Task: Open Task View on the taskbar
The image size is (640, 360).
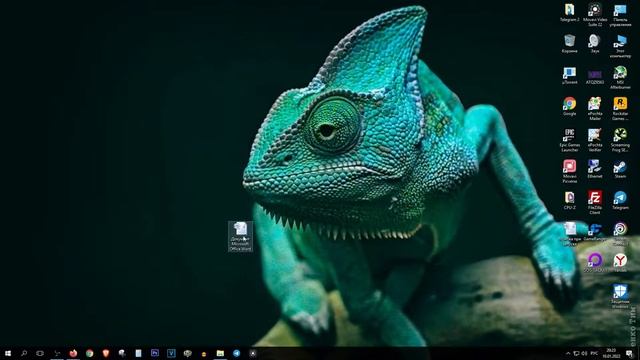Action: [40, 353]
